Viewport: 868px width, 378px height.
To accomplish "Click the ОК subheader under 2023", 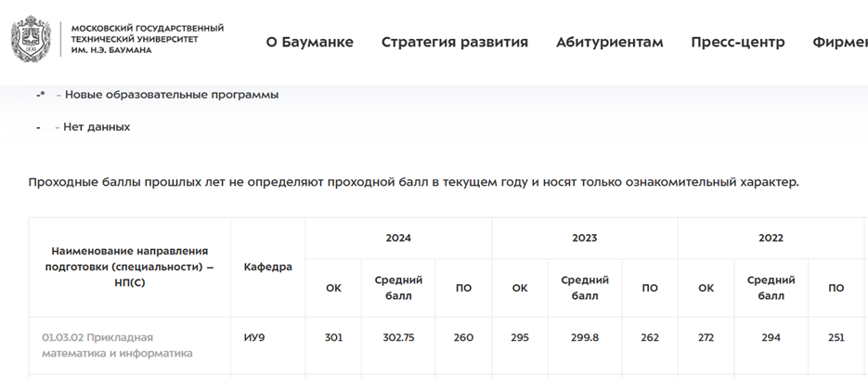I will coord(520,288).
